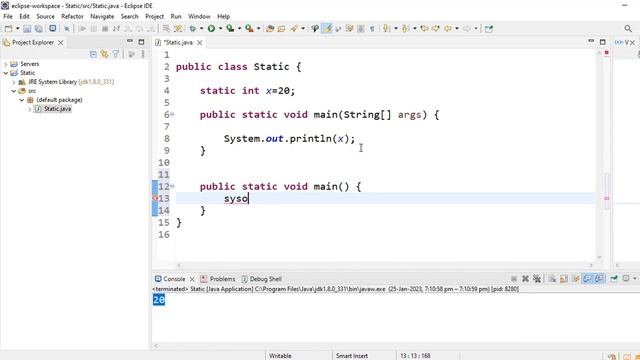
Task: Click the Previous Annotation icon
Action: coord(405,29)
